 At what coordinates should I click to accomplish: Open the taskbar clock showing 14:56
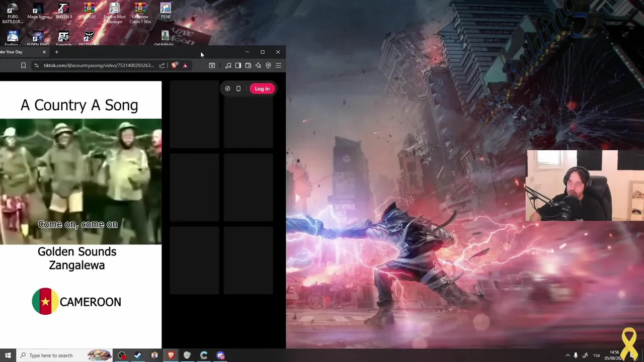(x=614, y=355)
